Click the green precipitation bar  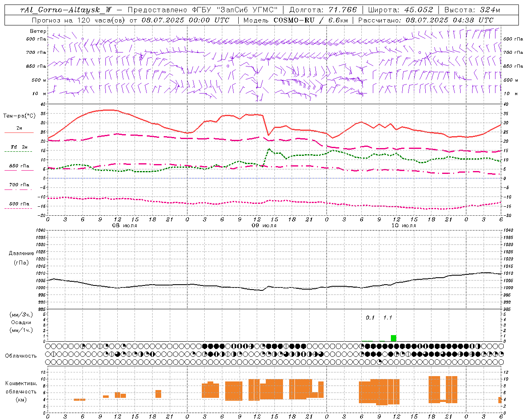coord(393,338)
